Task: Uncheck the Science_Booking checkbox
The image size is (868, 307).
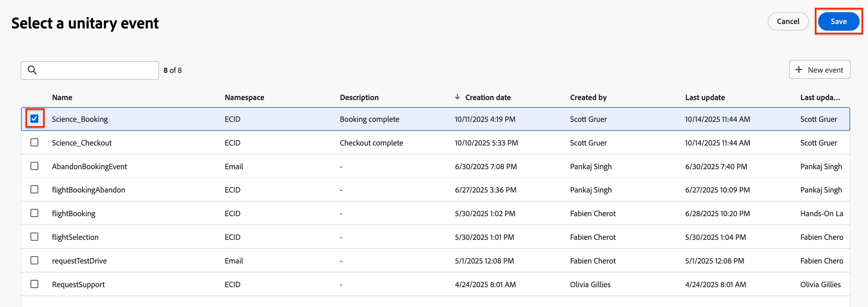Action: [34, 119]
